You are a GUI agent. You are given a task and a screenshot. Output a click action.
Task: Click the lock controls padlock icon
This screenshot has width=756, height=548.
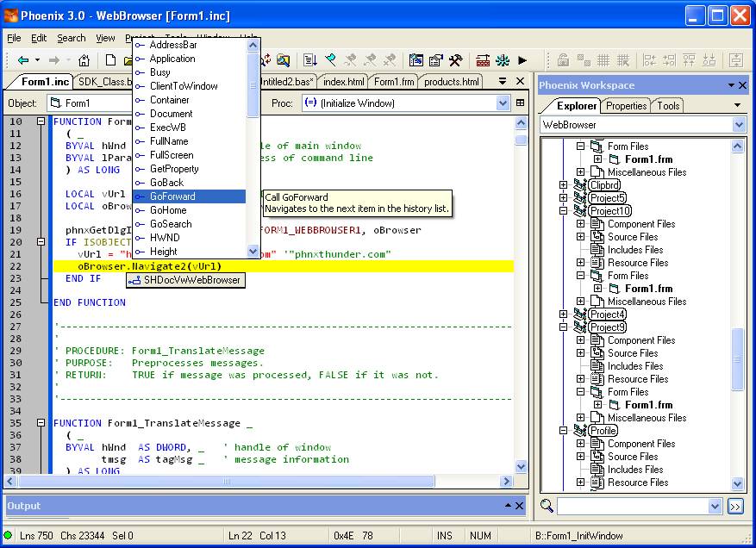coord(563,60)
